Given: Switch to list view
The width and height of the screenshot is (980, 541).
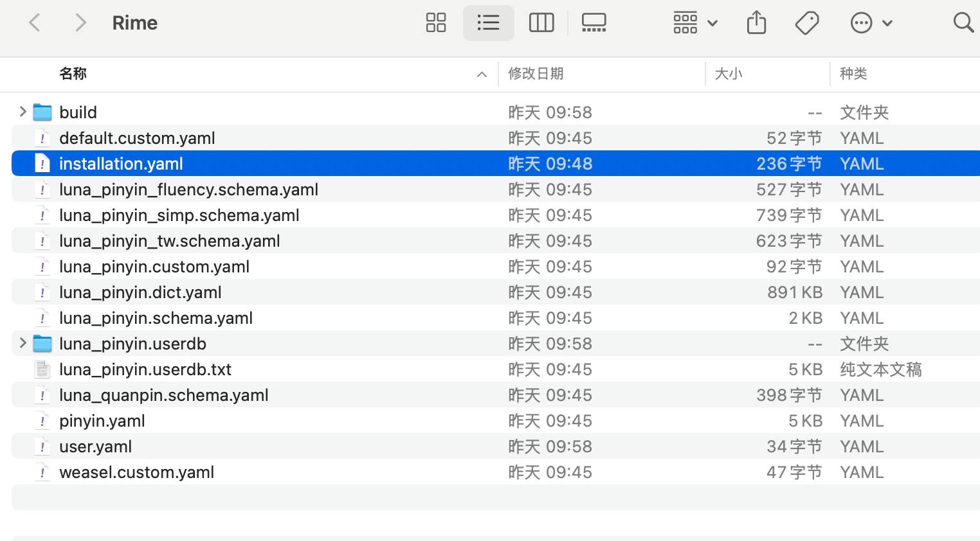Looking at the screenshot, I should (x=489, y=23).
